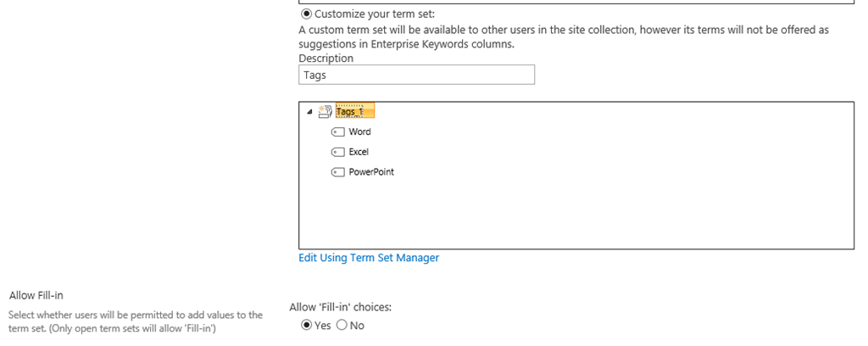
Task: Click the term set icon beside Tags_1
Action: coord(325,112)
